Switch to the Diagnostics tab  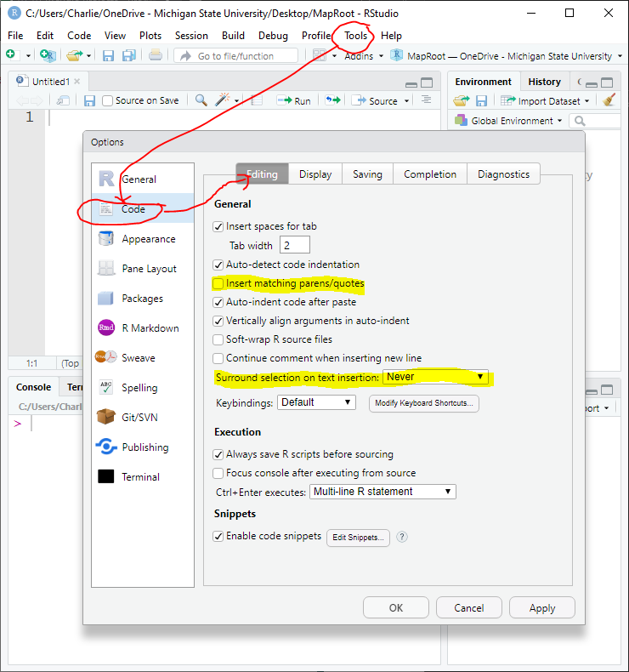(503, 174)
